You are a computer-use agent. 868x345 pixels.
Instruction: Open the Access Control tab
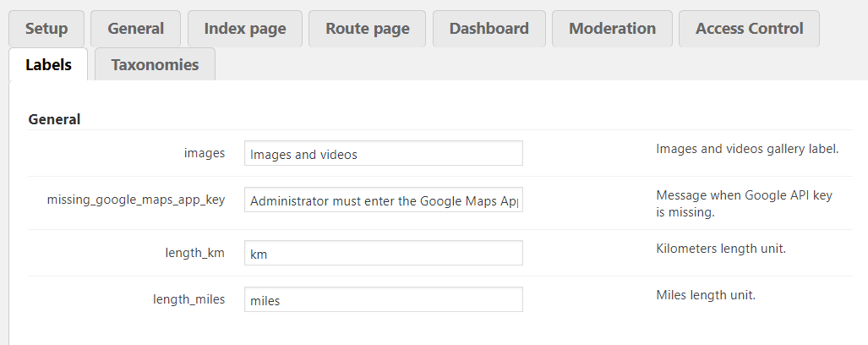tap(749, 29)
